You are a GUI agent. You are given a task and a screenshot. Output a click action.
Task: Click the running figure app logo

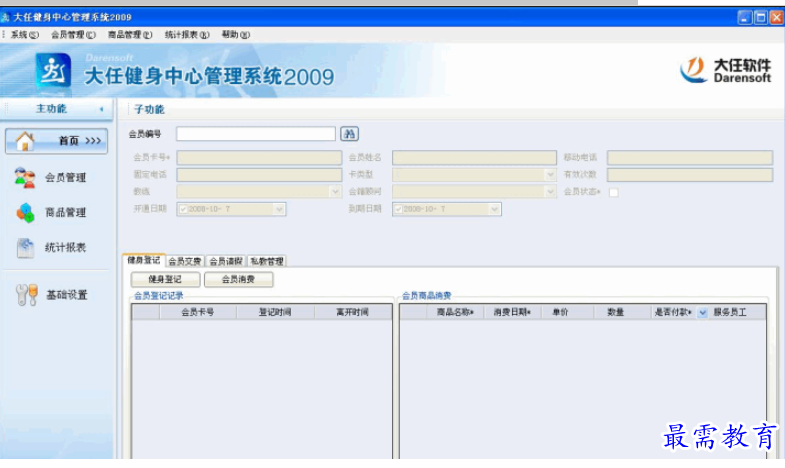(53, 72)
